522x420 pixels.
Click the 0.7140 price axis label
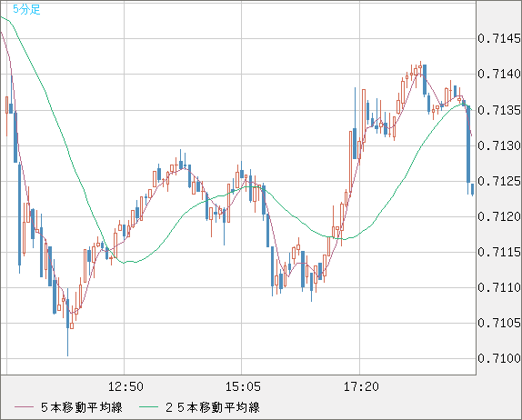pos(499,74)
